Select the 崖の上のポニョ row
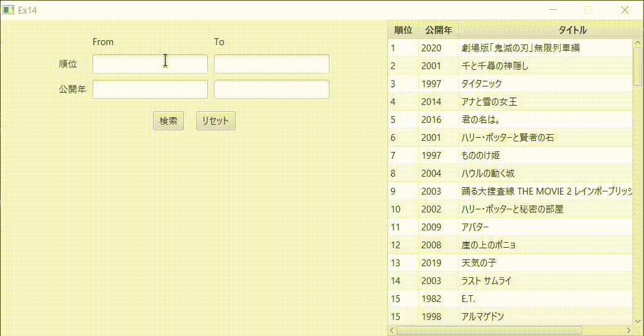The width and height of the screenshot is (644, 336). 510,245
